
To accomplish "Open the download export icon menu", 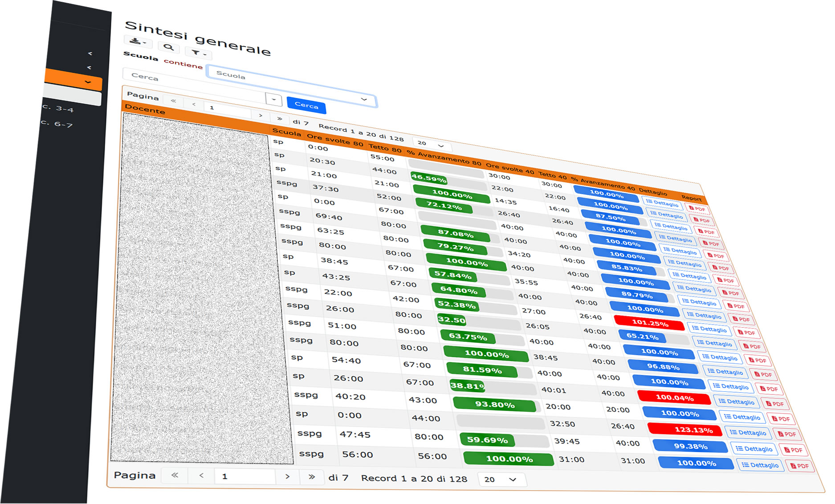I will click(x=138, y=42).
